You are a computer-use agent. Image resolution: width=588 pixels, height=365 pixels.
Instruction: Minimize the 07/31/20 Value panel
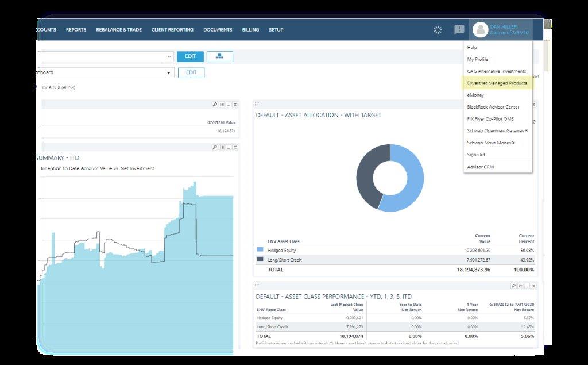[229, 105]
